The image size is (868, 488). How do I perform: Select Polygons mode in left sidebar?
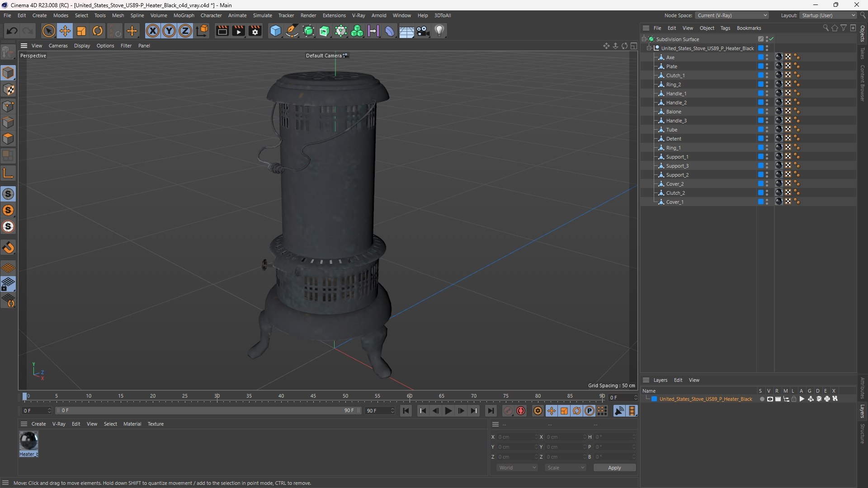[8, 139]
